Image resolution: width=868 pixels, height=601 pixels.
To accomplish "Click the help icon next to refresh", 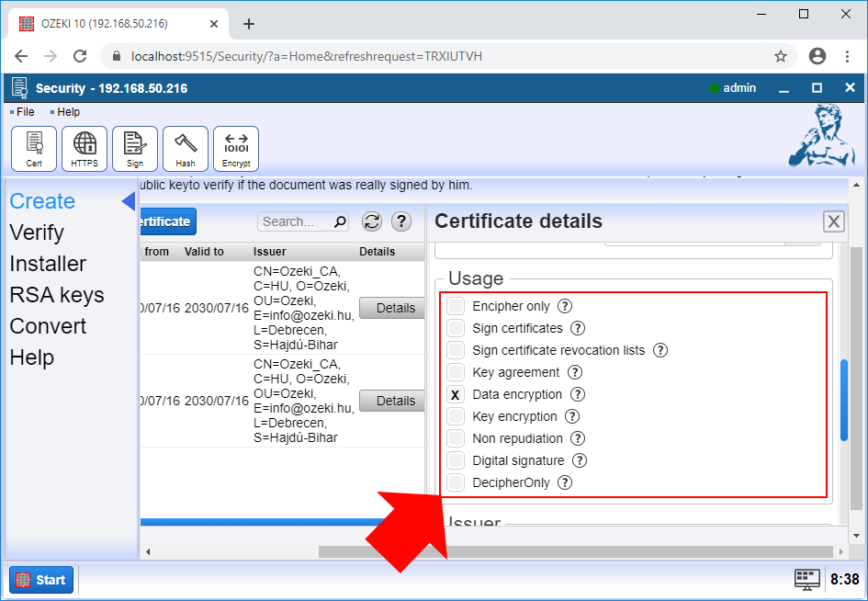I will click(x=401, y=221).
